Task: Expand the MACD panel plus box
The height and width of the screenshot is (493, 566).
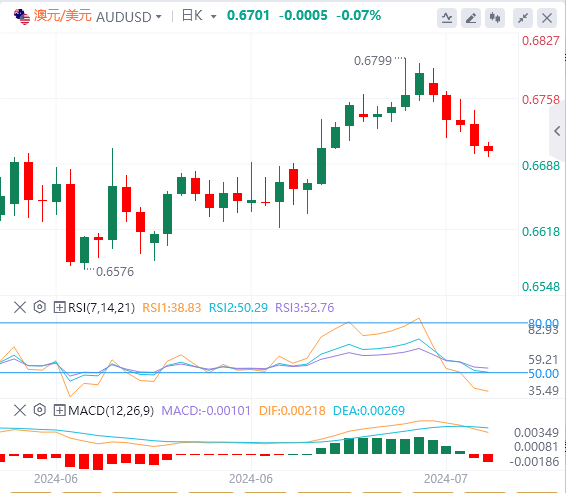Action: point(59,410)
